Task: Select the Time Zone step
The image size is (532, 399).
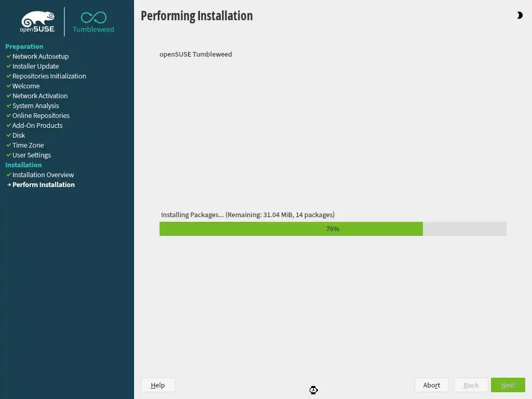Action: click(x=28, y=145)
